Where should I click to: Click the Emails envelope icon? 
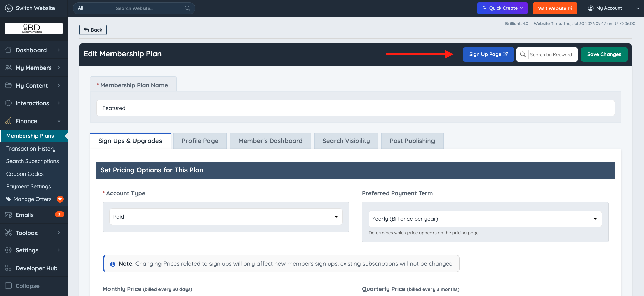[8, 215]
